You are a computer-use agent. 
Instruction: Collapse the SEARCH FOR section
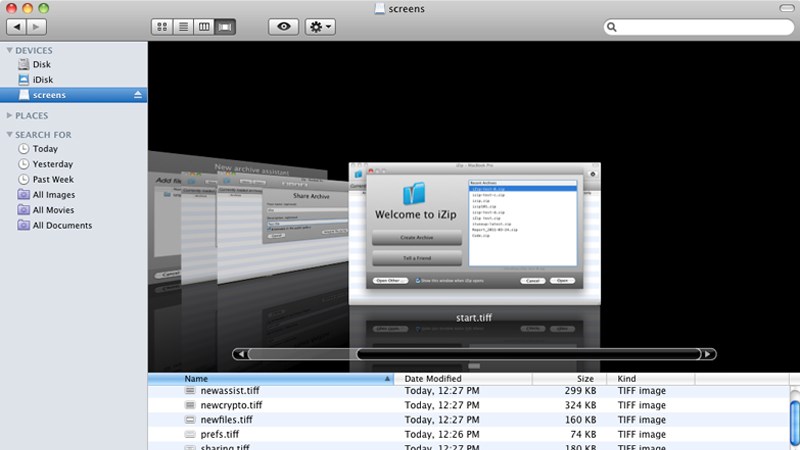click(x=9, y=134)
